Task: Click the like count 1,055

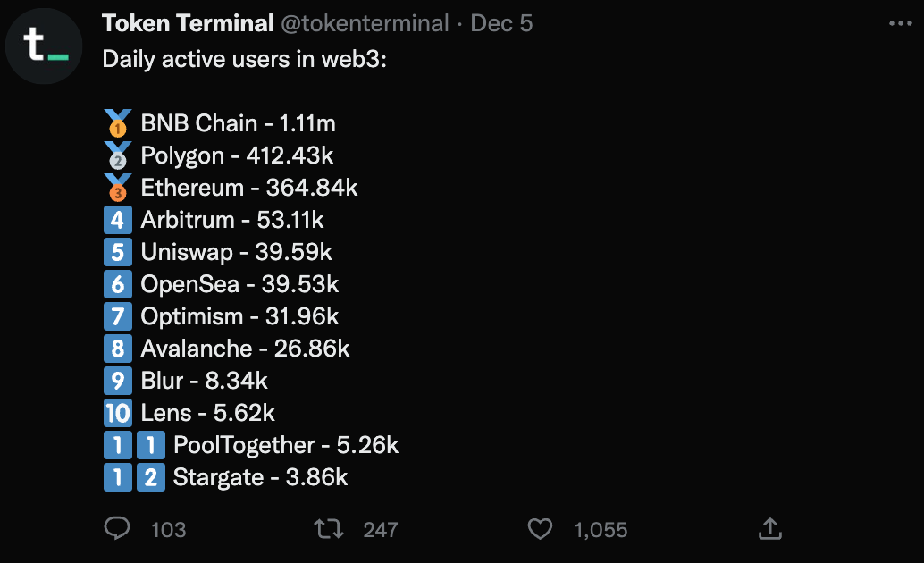Action: [x=601, y=530]
